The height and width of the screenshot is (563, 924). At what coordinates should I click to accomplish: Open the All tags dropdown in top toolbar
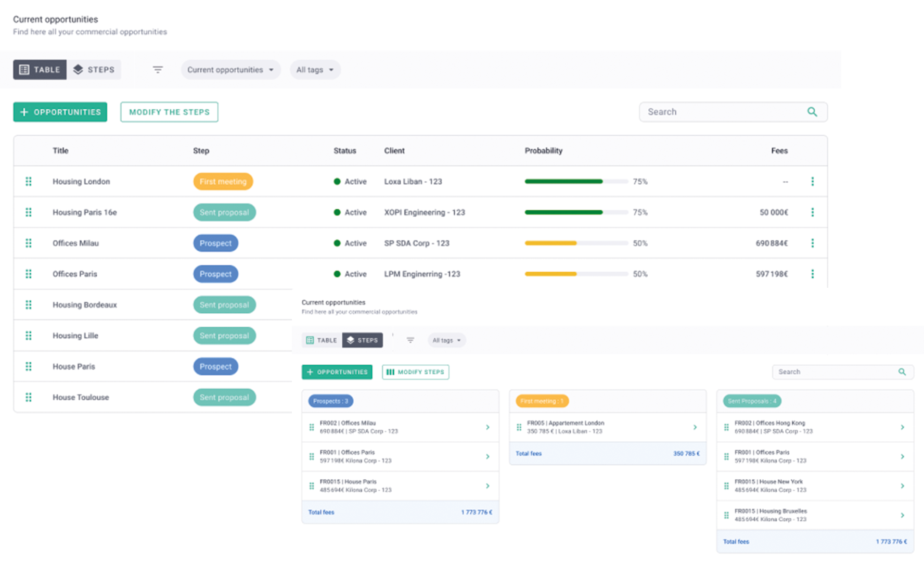(x=315, y=70)
